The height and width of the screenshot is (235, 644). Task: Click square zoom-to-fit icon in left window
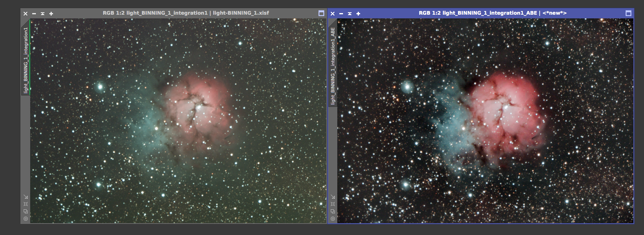[26, 204]
